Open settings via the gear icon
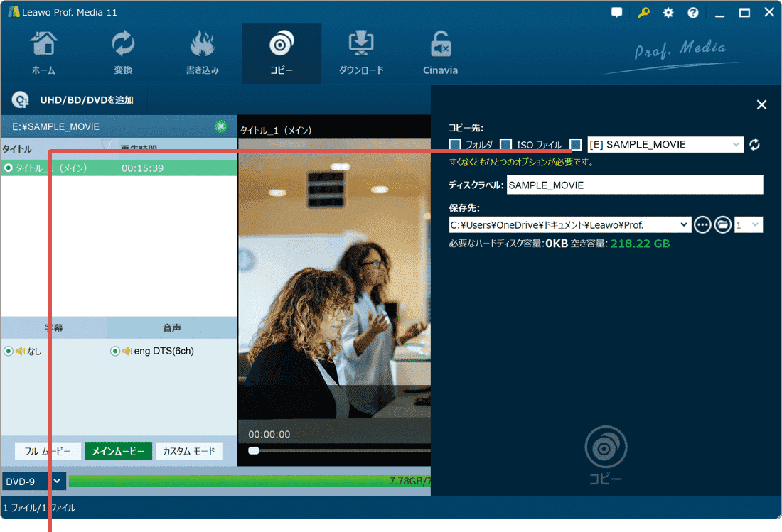This screenshot has width=782, height=532. 668,13
